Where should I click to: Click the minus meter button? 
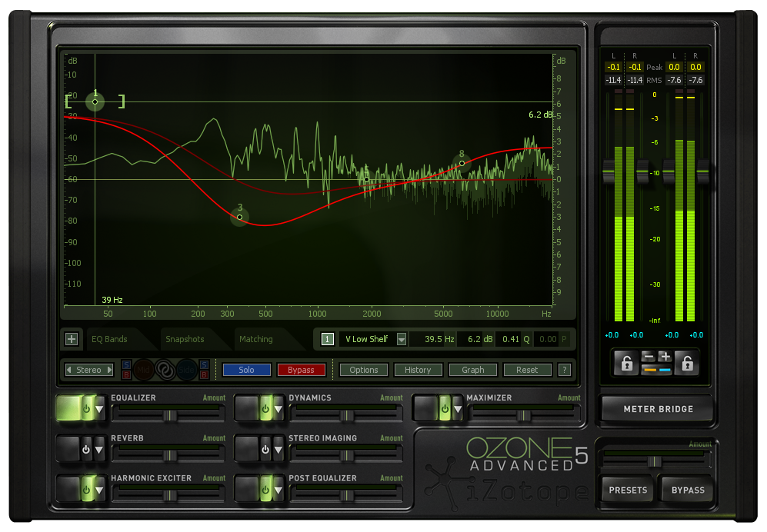click(x=649, y=357)
